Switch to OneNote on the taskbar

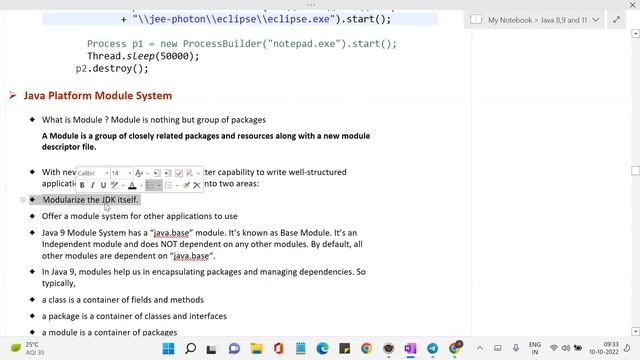click(410, 349)
